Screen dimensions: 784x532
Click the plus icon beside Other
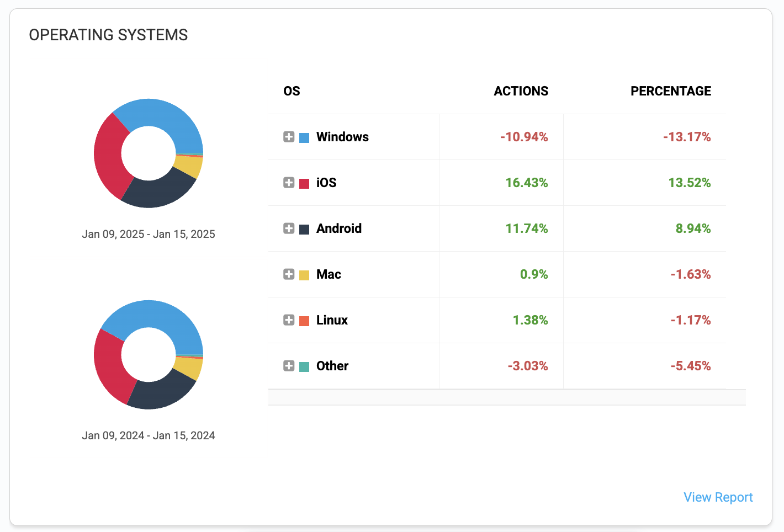[x=289, y=366]
